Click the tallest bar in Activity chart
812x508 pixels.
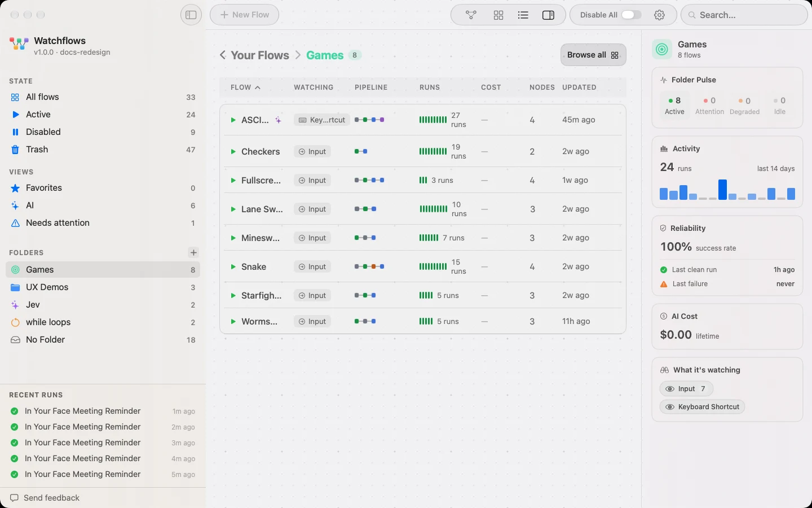[722, 190]
